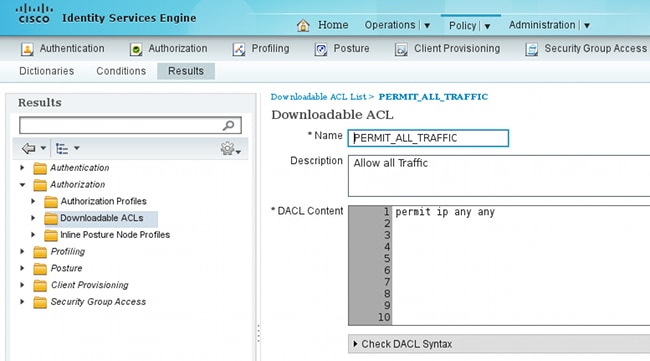Click the back arrow icon in Results panel
The height and width of the screenshot is (361, 650).
(28, 148)
